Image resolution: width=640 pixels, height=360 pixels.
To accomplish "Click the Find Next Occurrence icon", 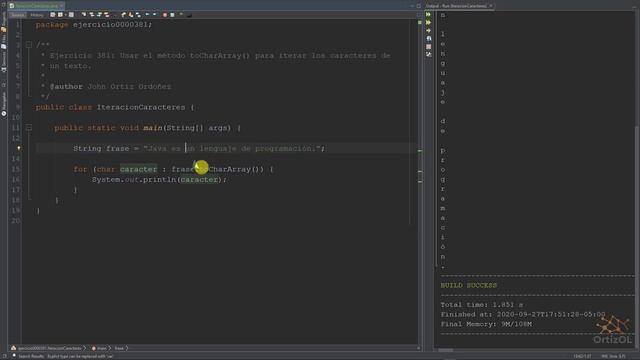I will [x=100, y=15].
